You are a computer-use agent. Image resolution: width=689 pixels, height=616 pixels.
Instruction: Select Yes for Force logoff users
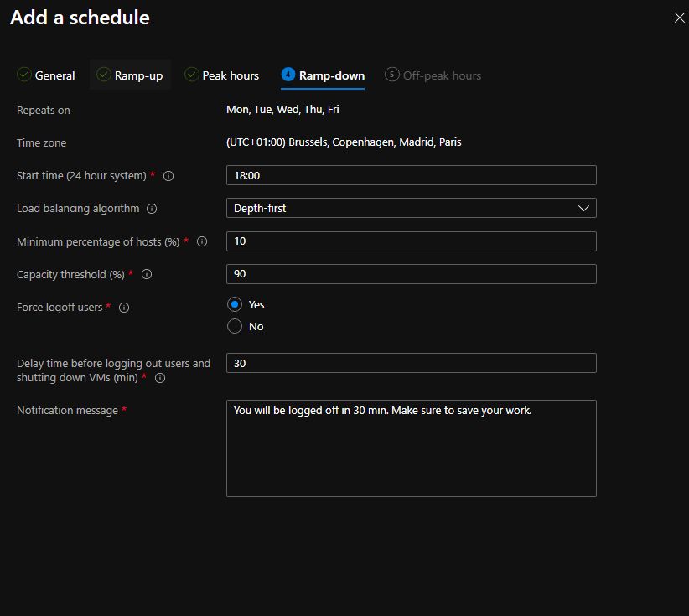(235, 304)
